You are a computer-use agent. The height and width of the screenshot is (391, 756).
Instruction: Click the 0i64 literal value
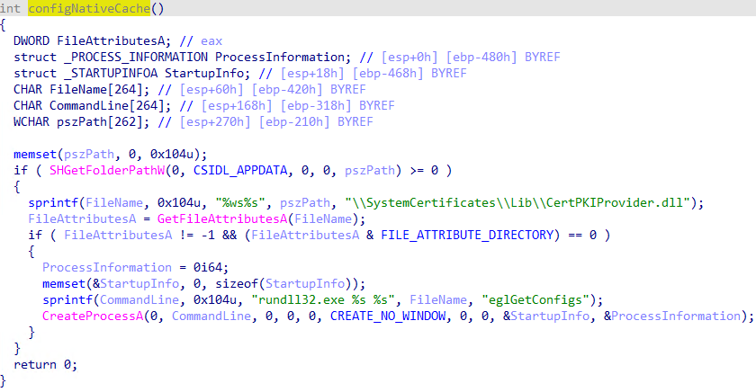pos(209,268)
